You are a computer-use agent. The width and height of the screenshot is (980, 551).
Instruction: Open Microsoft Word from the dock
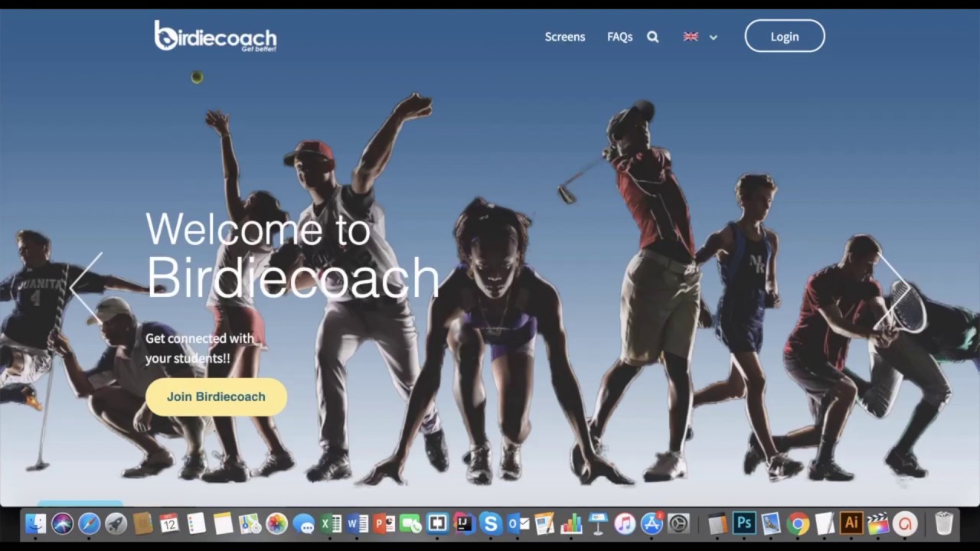click(358, 523)
